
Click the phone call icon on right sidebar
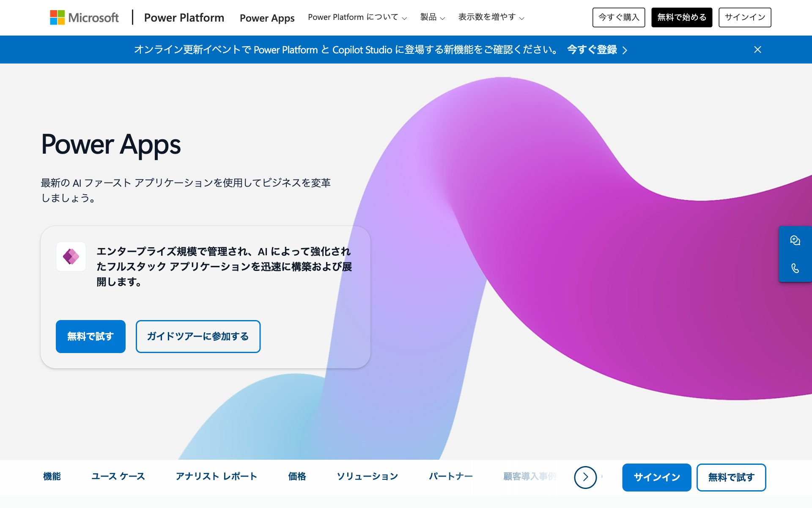pyautogui.click(x=795, y=268)
